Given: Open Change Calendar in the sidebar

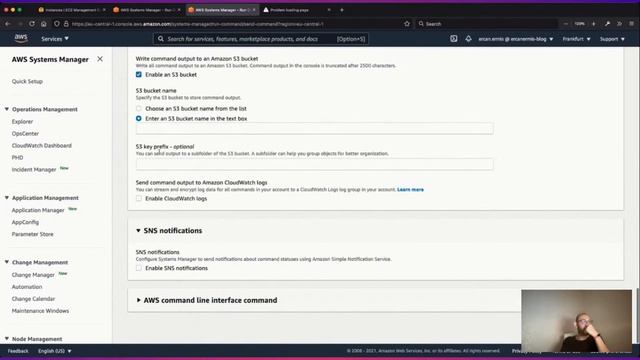Looking at the screenshot, I should coord(33,299).
